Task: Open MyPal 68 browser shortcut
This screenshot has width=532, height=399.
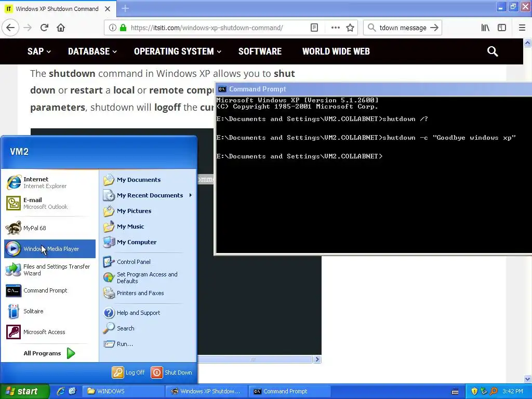Action: click(x=49, y=228)
